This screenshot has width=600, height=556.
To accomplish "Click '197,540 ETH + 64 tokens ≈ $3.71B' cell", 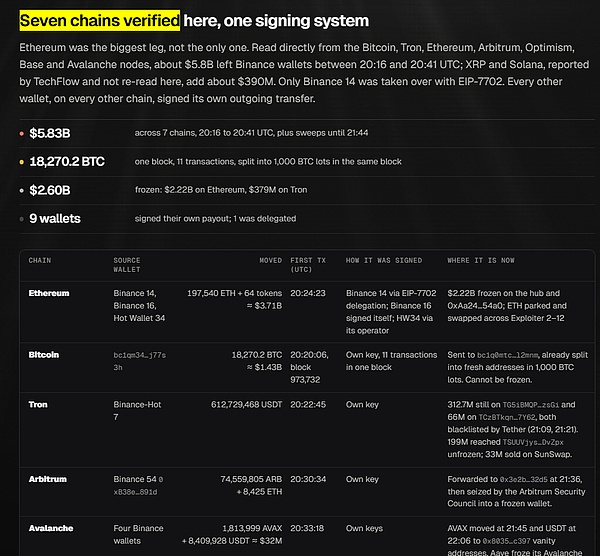I will tap(234, 299).
